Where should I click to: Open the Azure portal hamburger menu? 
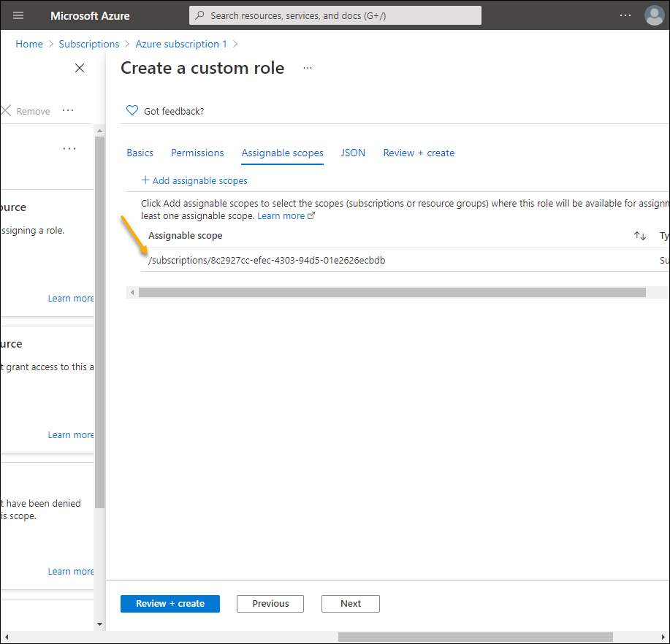[19, 15]
